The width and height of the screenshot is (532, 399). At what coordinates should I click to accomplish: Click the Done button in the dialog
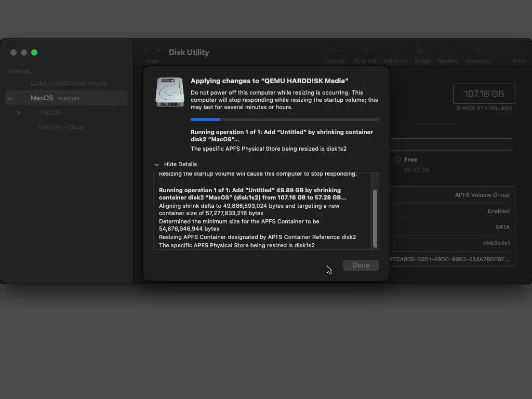point(361,265)
